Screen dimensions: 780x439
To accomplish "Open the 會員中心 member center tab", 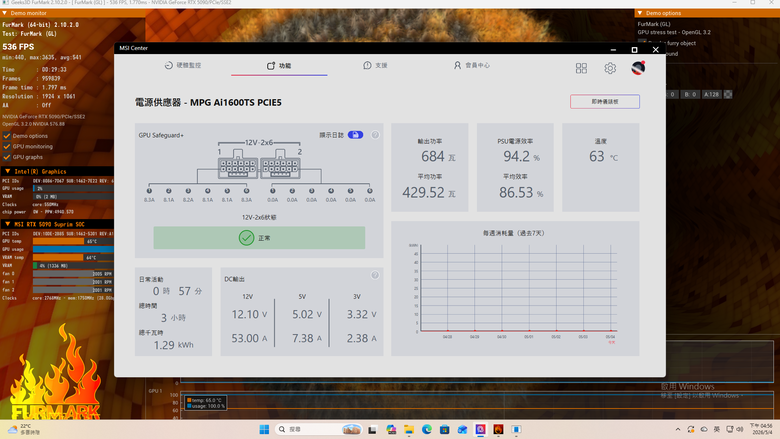I will (x=471, y=65).
